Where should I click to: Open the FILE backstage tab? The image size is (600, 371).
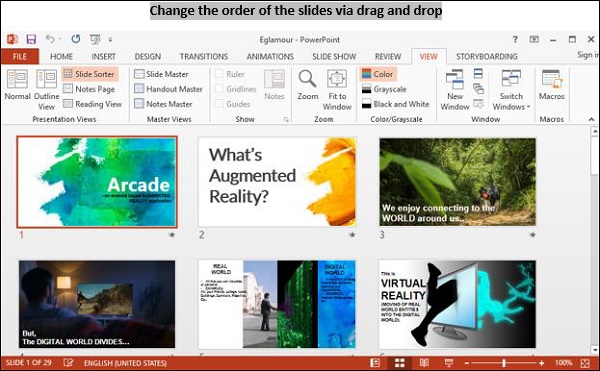click(x=20, y=57)
